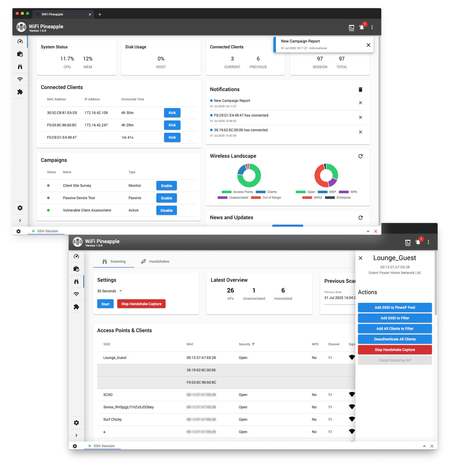Image resolution: width=450 pixels, height=476 pixels.
Task: Close lower window SSH session red X
Action: pos(432,446)
